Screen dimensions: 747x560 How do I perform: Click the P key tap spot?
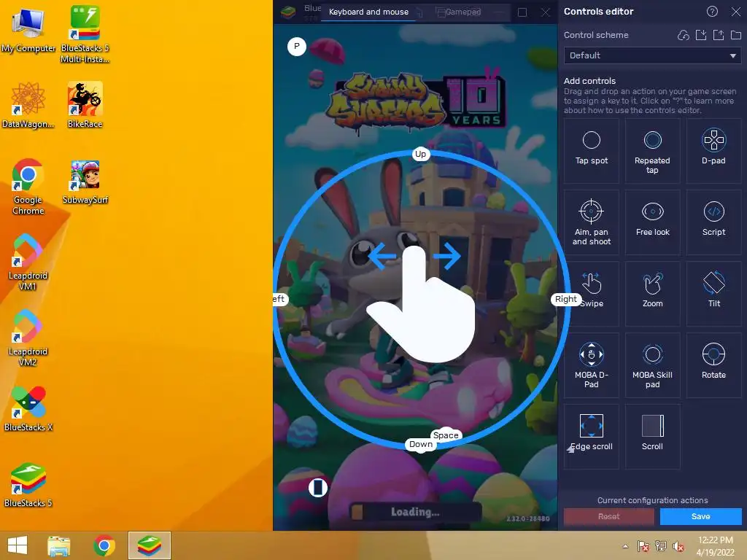point(296,46)
